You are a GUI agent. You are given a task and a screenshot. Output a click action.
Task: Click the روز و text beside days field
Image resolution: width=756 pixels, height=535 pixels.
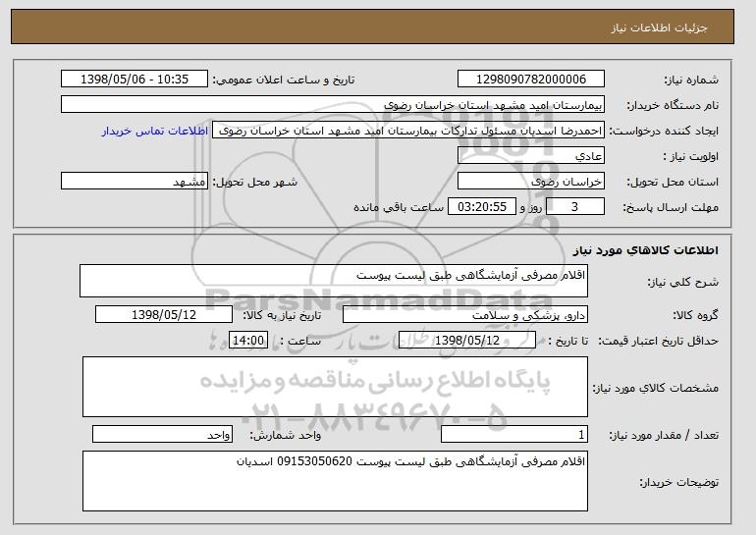(531, 207)
